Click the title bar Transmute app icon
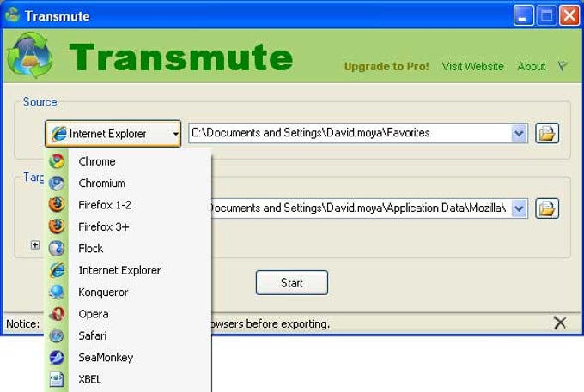This screenshot has height=392, width=584. (13, 15)
